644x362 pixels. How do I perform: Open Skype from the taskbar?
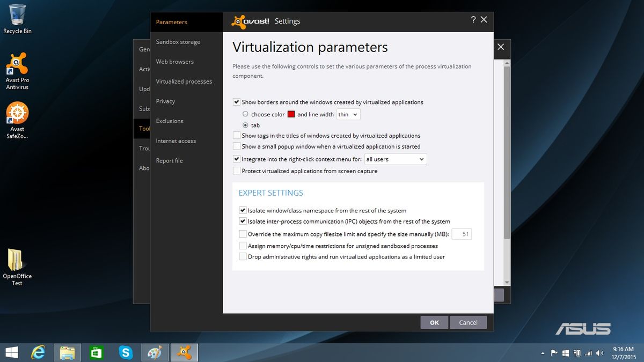point(126,352)
